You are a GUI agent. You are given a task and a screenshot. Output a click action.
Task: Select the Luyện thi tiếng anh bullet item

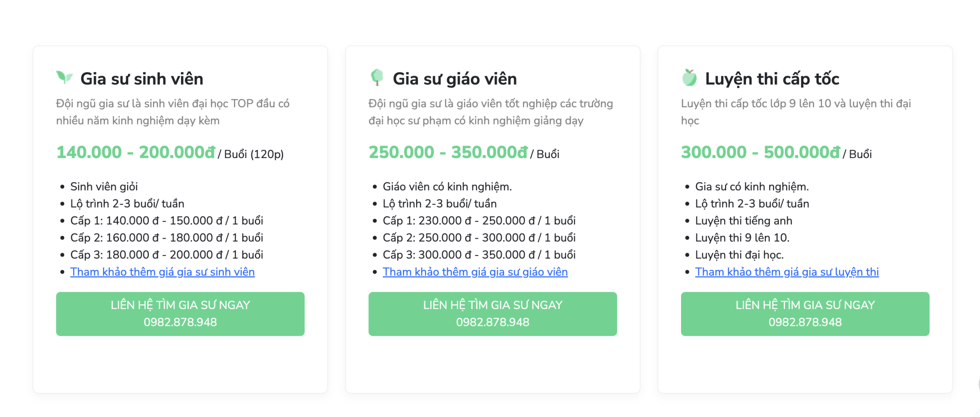pyautogui.click(x=743, y=221)
